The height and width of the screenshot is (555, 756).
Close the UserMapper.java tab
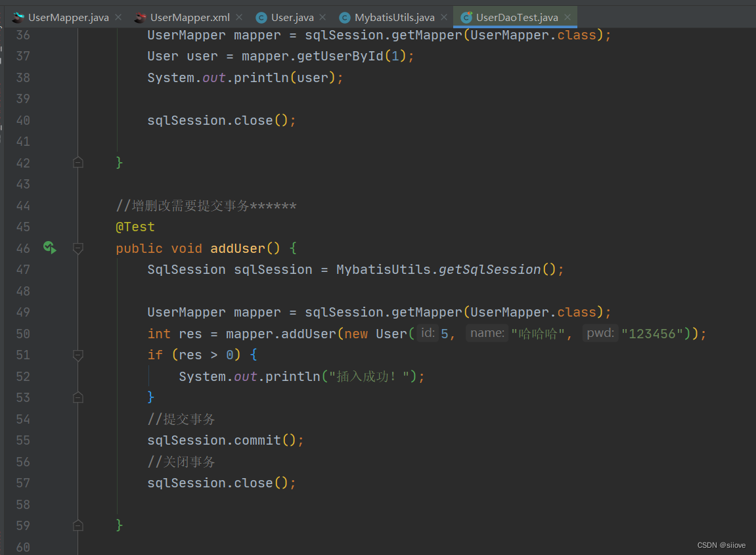pyautogui.click(x=118, y=17)
